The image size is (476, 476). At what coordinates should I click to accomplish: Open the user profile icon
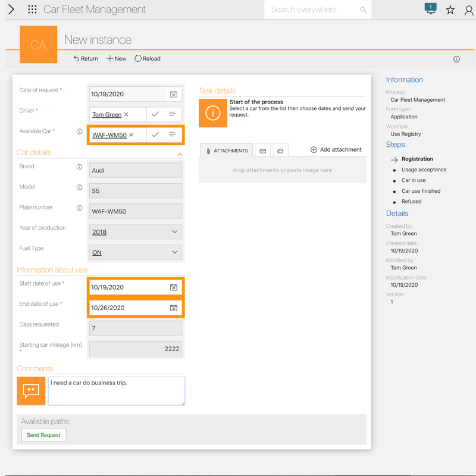(469, 10)
